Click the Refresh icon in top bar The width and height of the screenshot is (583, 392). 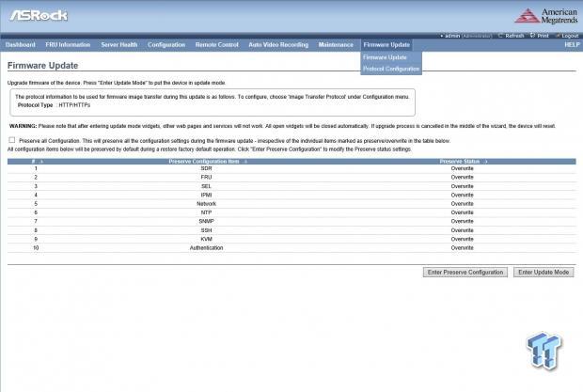click(x=500, y=36)
